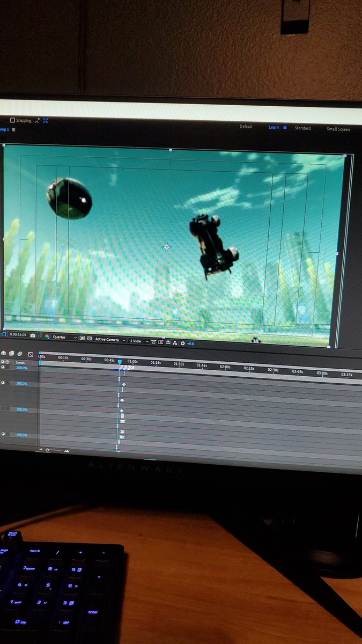This screenshot has height=644, width=362.
Task: Click the blue Always Preview This View icon
Action: (x=3, y=335)
